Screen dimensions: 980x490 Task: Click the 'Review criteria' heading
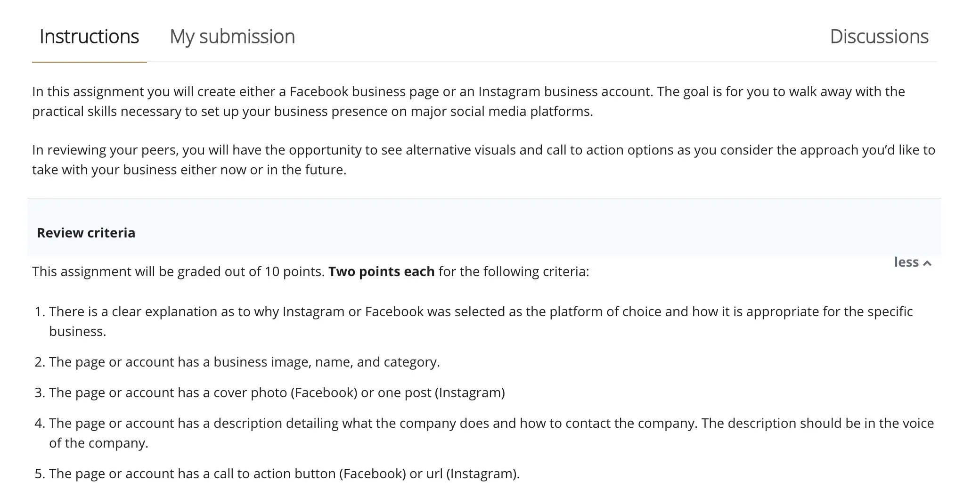(x=86, y=233)
